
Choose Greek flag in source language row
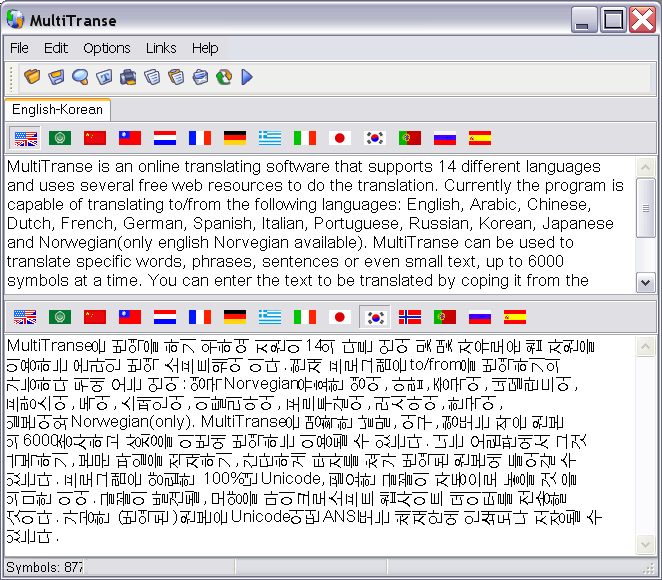tap(270, 138)
